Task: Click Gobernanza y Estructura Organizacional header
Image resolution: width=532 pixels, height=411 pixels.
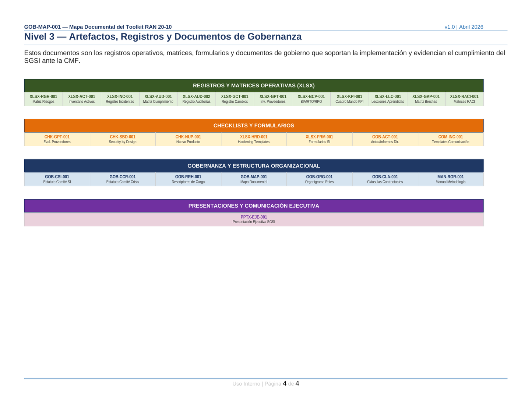Action: pos(254,166)
